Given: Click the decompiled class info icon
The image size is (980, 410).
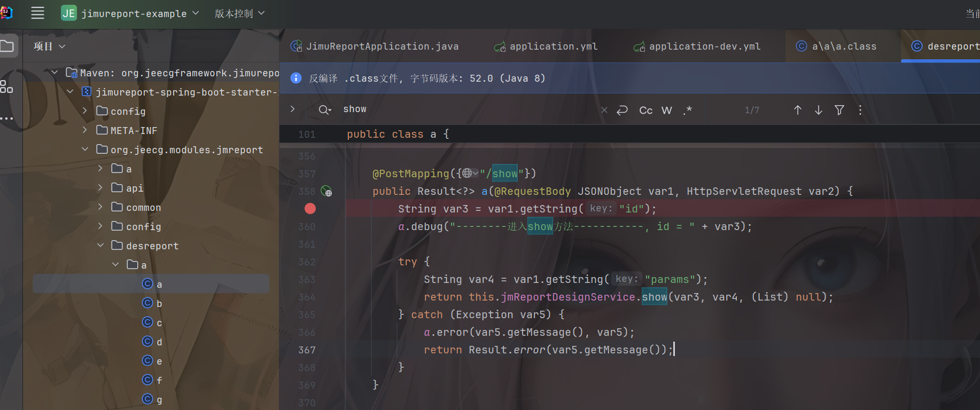Looking at the screenshot, I should (296, 78).
